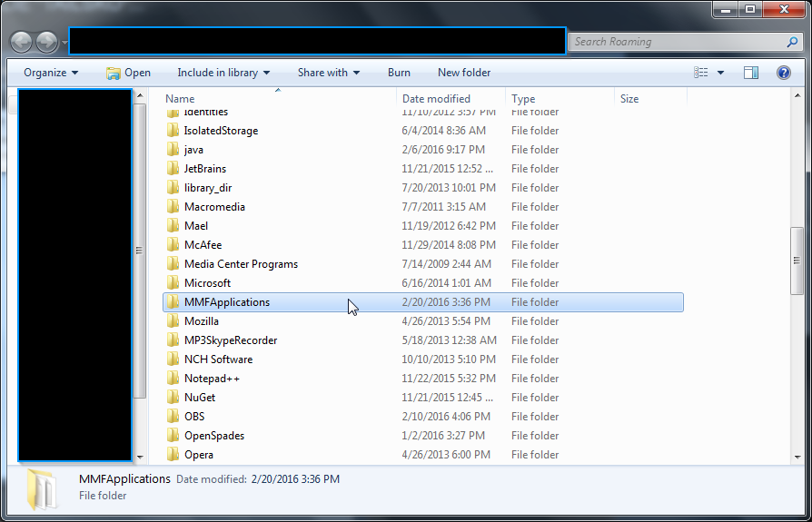Select the NCH Software folder icon

click(173, 359)
